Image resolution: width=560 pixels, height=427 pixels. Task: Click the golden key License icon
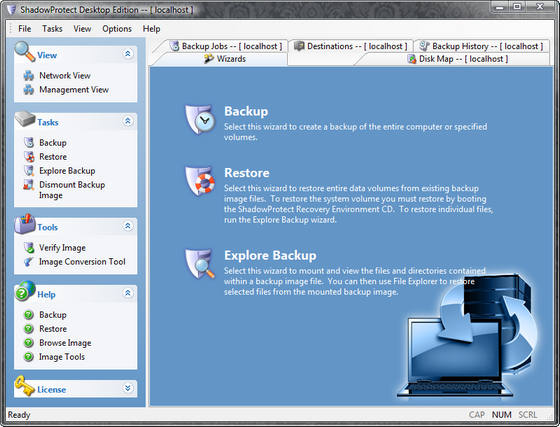(x=25, y=386)
